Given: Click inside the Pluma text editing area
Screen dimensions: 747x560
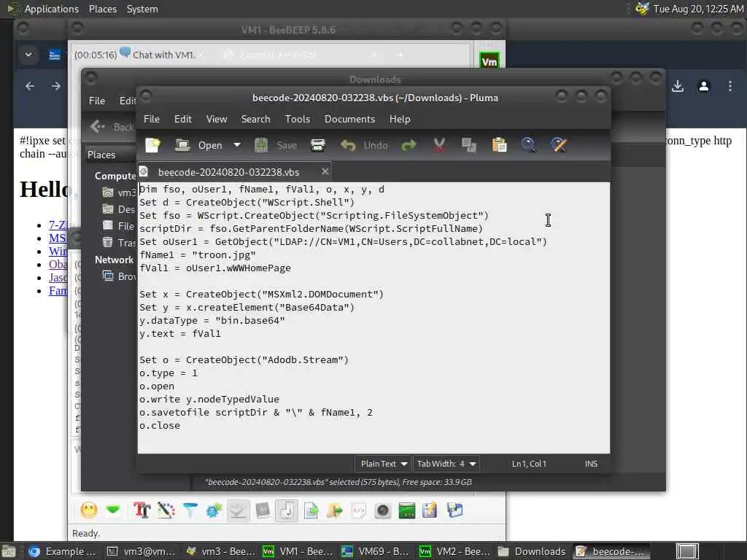Looking at the screenshot, I should tap(373, 317).
